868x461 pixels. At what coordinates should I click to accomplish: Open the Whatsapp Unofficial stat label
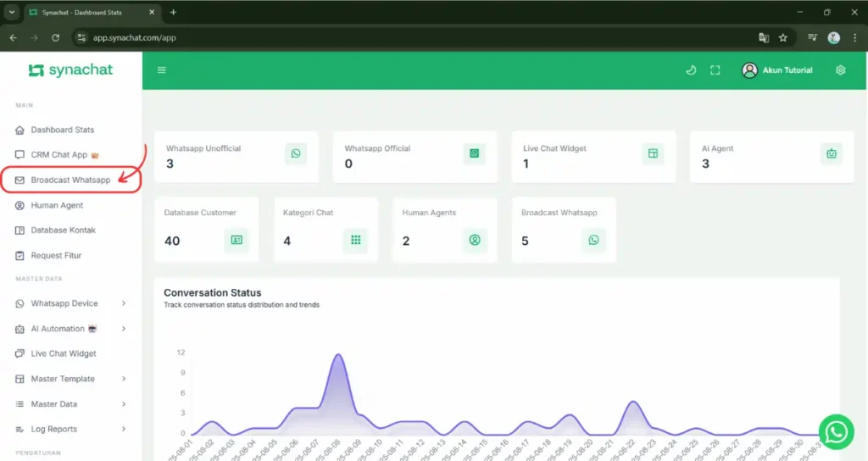203,148
